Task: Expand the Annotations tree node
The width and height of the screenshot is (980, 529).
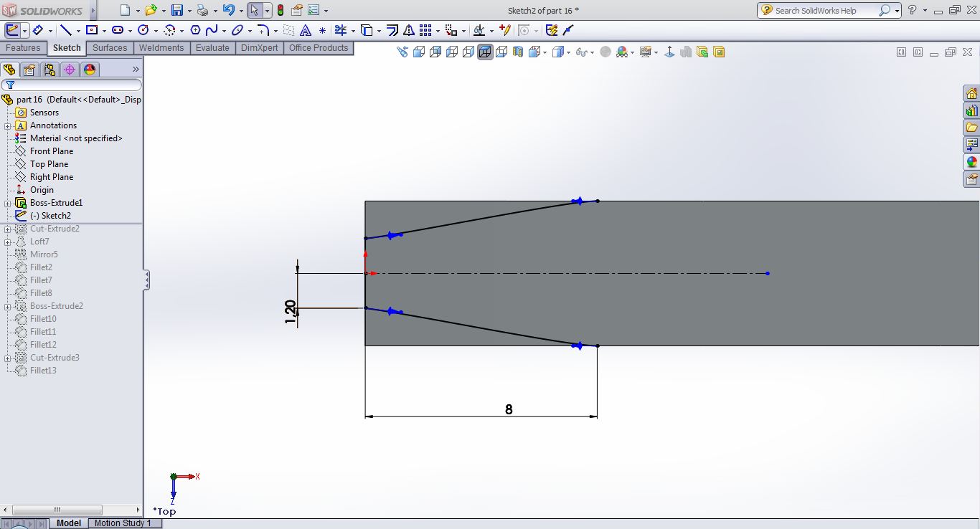Action: click(x=8, y=125)
